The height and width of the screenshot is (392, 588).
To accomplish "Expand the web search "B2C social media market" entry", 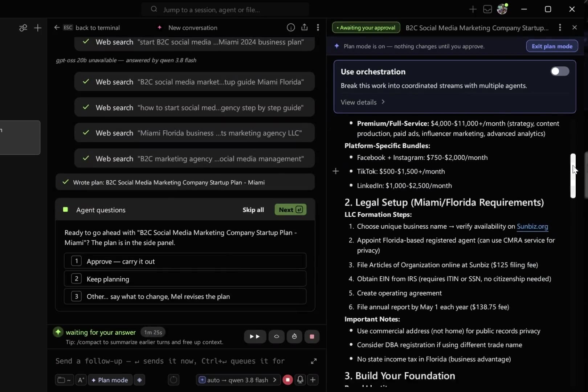I will point(195,82).
